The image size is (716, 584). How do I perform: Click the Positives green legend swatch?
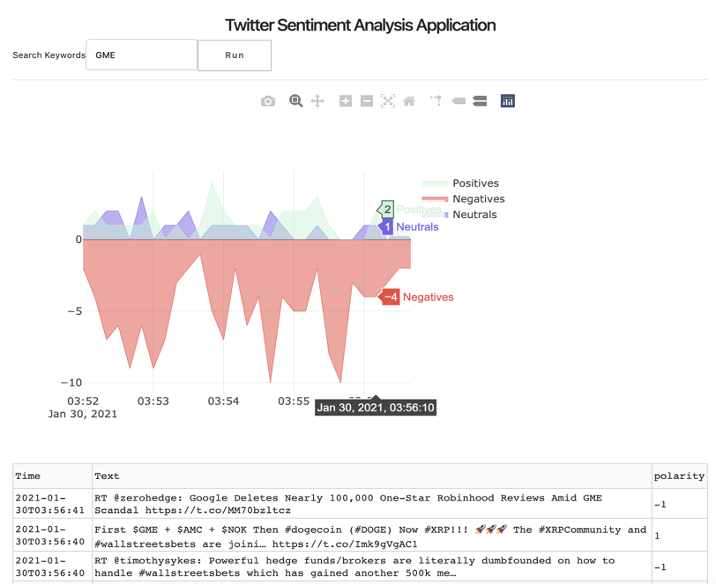[x=435, y=184]
